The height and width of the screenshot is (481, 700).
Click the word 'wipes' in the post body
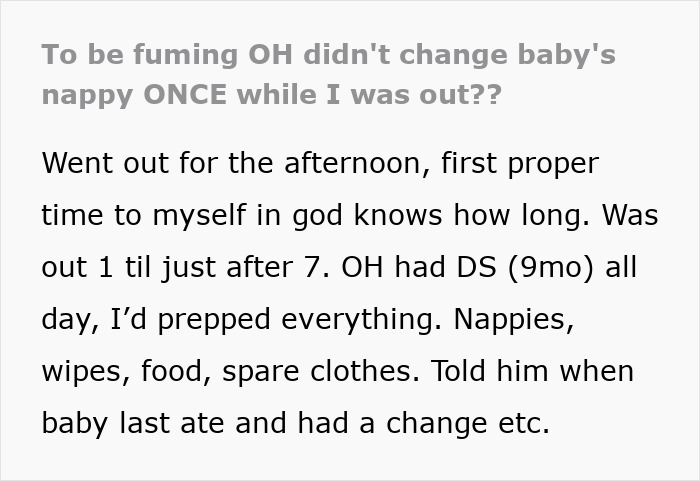coord(84,371)
